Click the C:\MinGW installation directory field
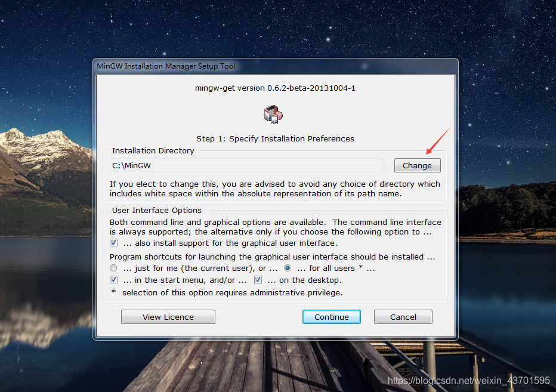The width and height of the screenshot is (556, 392). click(x=246, y=165)
